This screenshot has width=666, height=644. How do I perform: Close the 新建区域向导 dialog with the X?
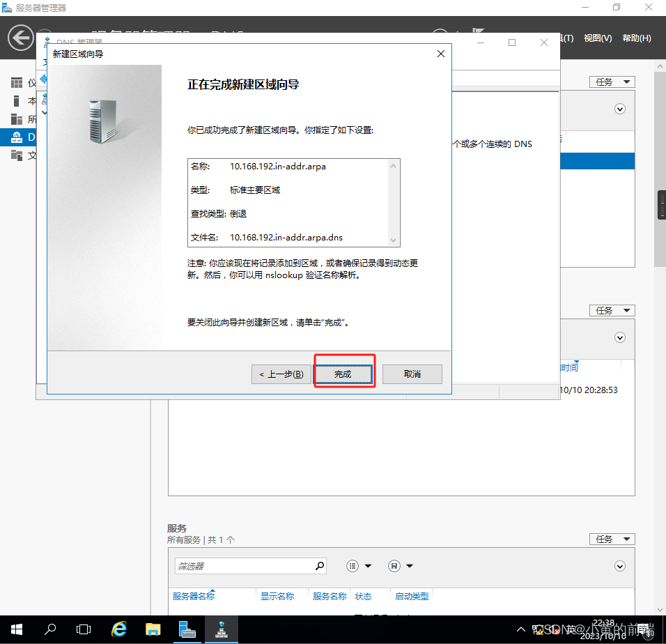coord(441,54)
